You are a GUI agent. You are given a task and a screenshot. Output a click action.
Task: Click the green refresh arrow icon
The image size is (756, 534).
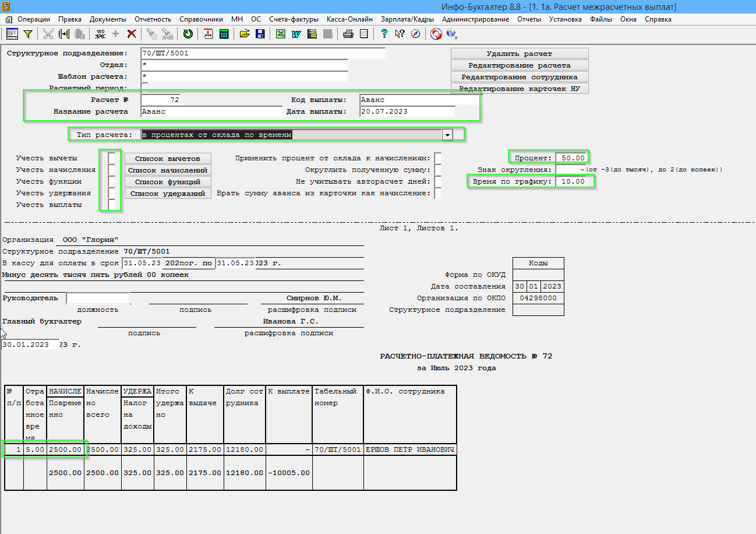(188, 34)
